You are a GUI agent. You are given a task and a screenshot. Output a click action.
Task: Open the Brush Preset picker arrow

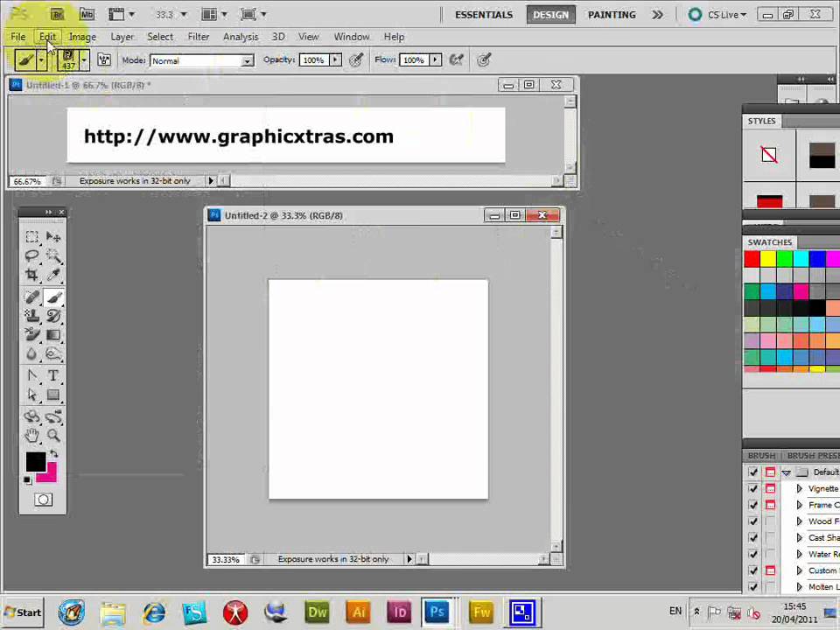click(x=84, y=60)
